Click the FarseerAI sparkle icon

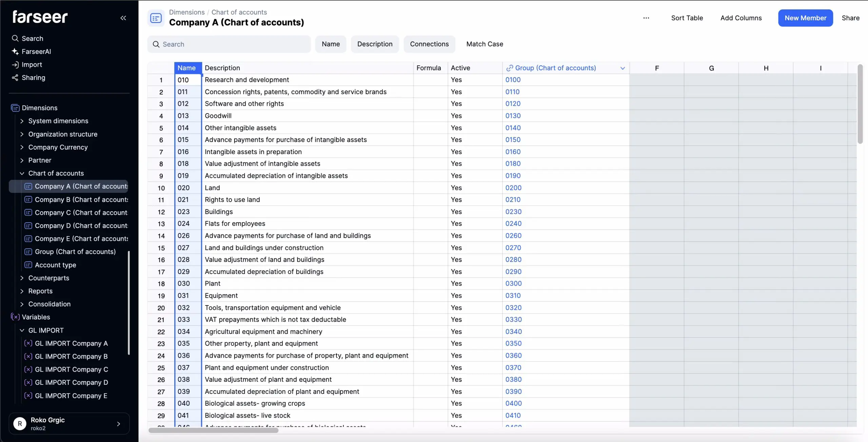pos(15,51)
